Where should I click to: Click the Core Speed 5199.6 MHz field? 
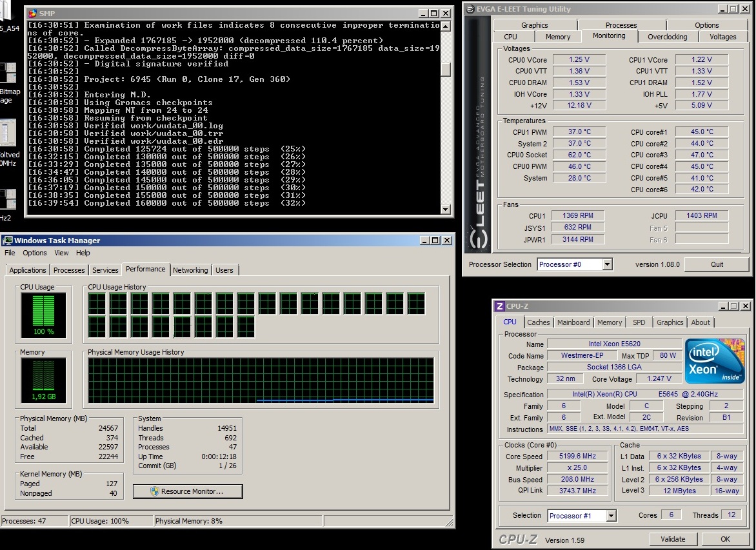577,456
